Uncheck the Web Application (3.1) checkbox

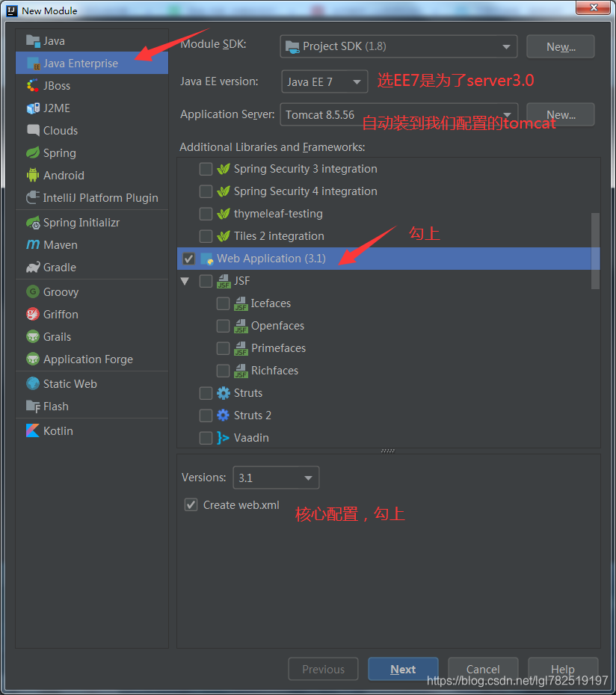(x=189, y=259)
